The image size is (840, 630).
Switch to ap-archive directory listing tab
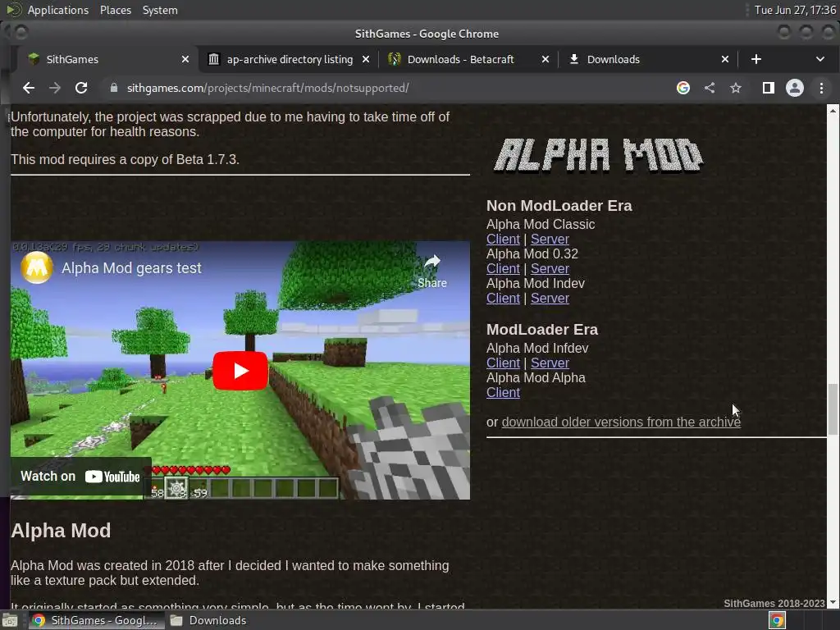290,59
